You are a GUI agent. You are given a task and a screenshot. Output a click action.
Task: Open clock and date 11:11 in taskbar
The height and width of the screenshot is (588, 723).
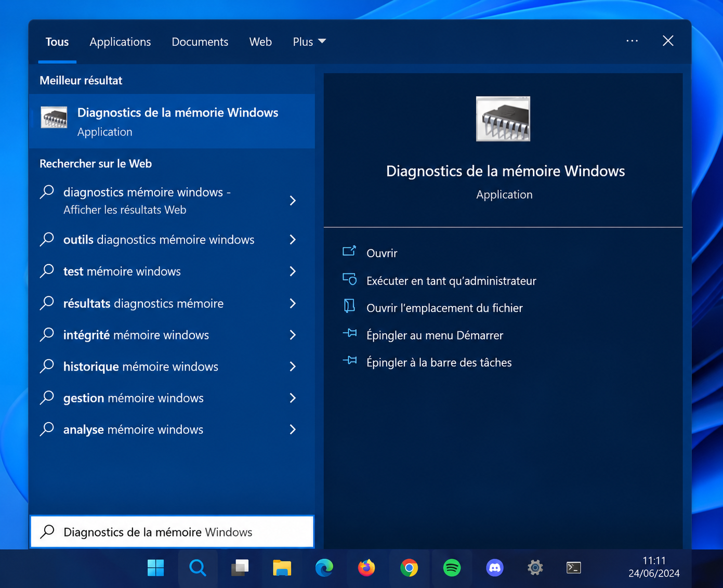[x=654, y=567]
